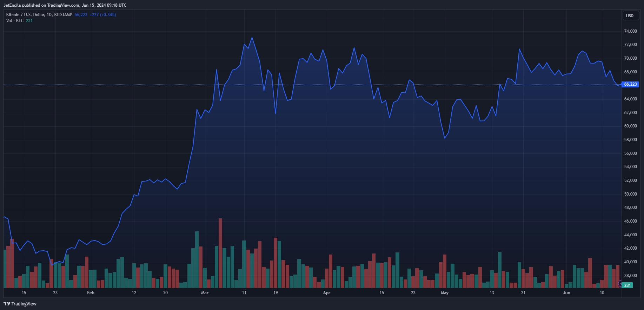Click the Bitcoin / U.S. Dollar symbol title
This screenshot has height=310, width=644.
(39, 15)
